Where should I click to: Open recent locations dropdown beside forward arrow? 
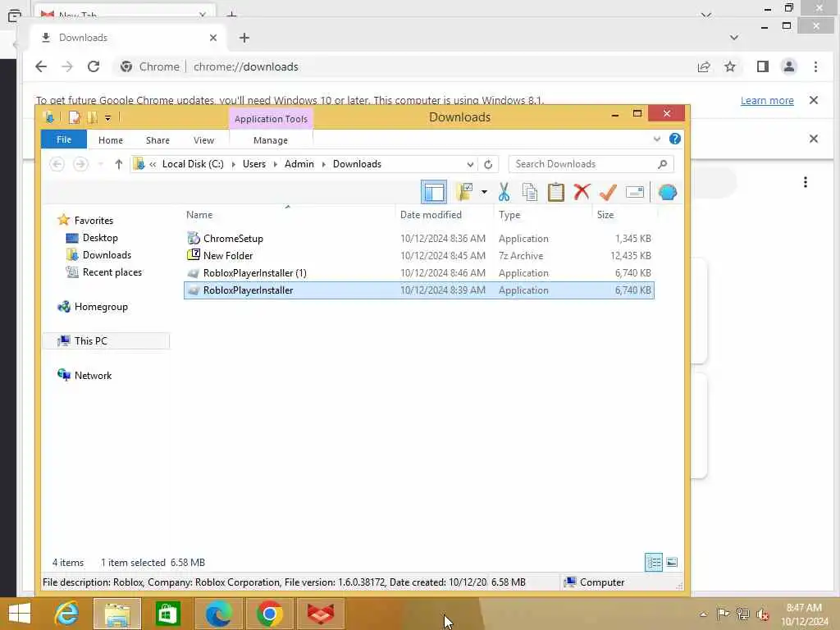coord(101,164)
